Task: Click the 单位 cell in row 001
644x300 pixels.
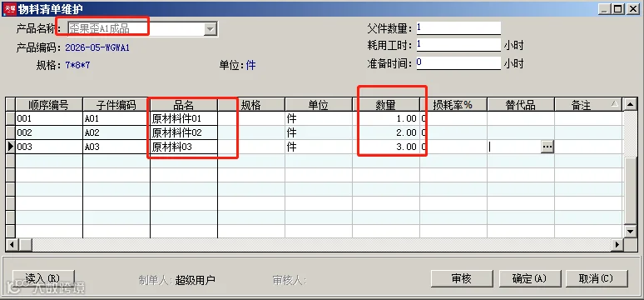Action: (319, 119)
